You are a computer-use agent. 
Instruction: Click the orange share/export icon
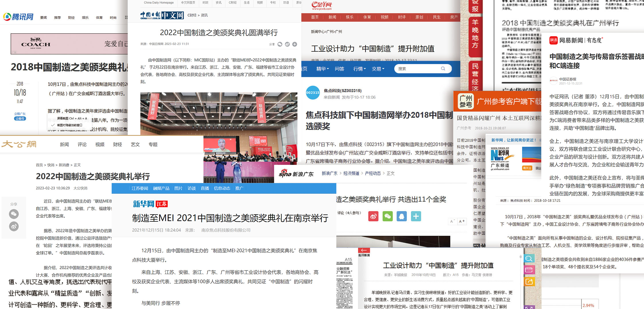(x=529, y=282)
